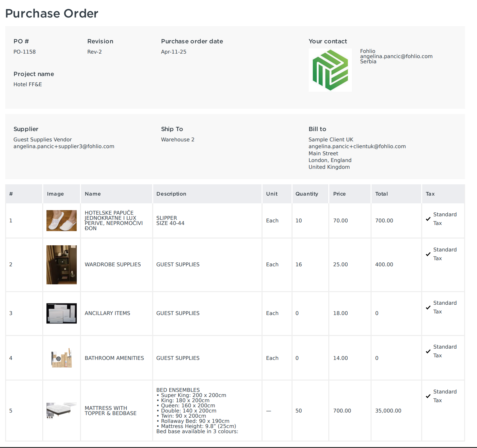The height and width of the screenshot is (448, 477).
Task: Click the Tax column header
Action: coord(430,194)
